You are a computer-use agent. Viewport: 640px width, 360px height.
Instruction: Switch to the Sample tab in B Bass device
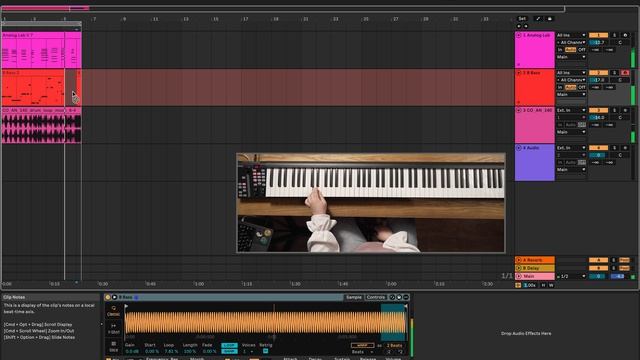pyautogui.click(x=354, y=297)
